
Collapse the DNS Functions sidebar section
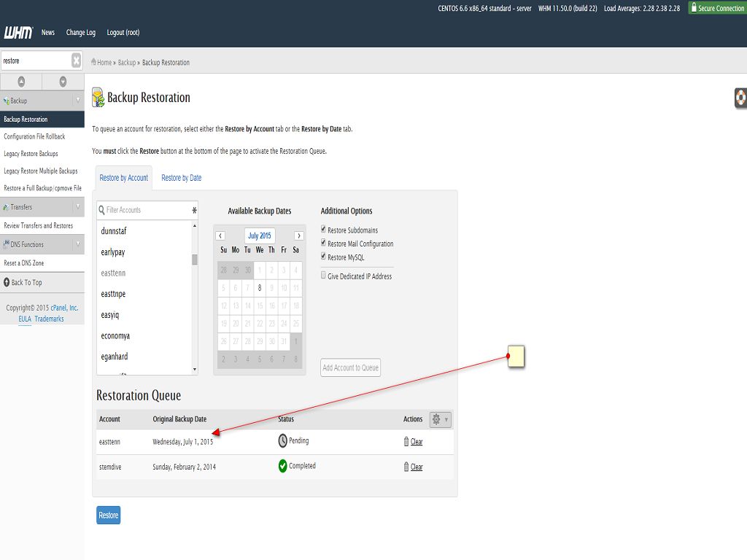tap(77, 244)
